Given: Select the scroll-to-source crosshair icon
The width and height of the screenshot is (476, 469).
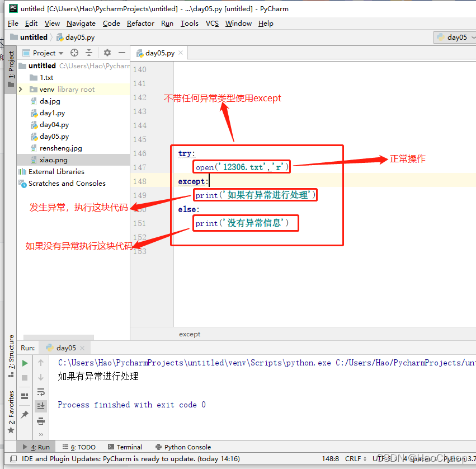Looking at the screenshot, I should tap(74, 52).
